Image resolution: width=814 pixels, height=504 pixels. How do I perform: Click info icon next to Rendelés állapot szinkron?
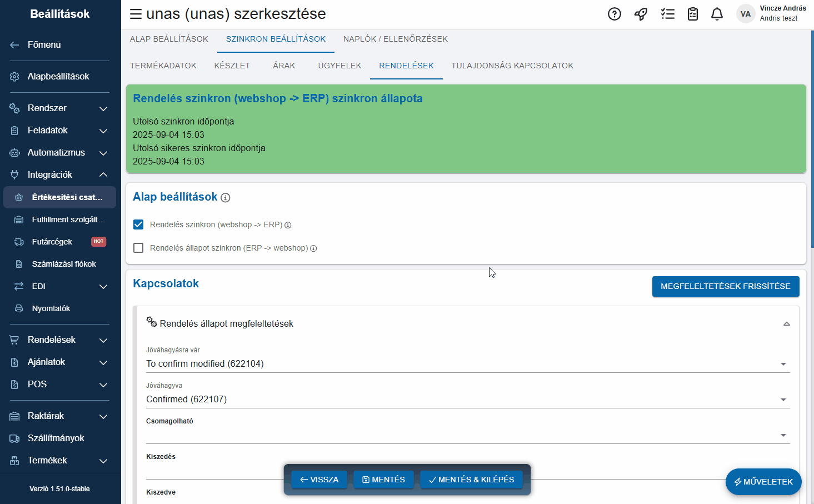click(x=313, y=248)
